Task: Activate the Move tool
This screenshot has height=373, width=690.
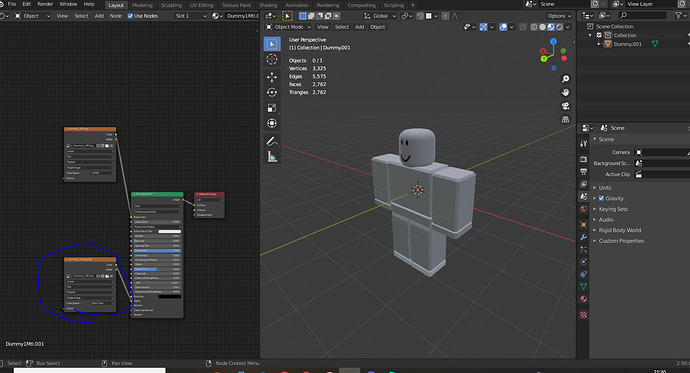Action: (x=272, y=77)
